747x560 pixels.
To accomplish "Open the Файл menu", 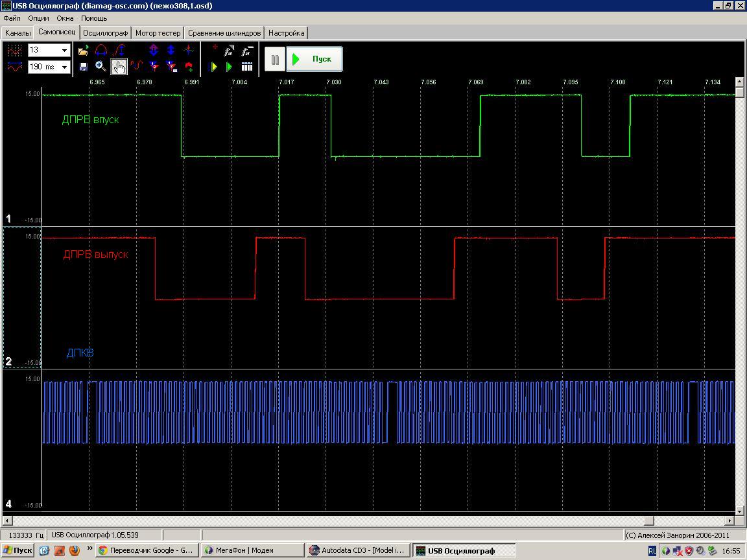I will (x=12, y=18).
